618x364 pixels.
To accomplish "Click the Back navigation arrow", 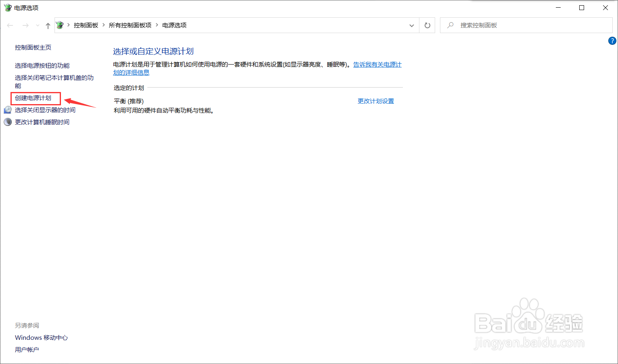I will tap(10, 25).
